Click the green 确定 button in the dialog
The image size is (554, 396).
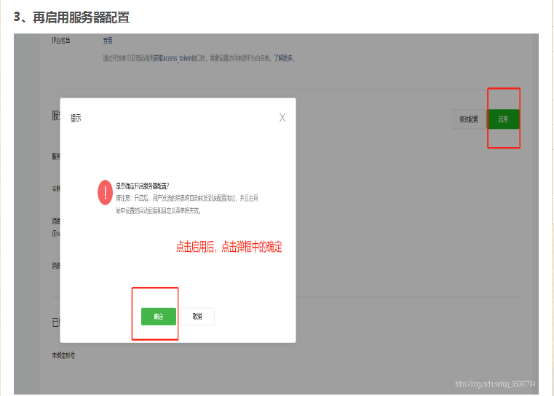click(158, 317)
